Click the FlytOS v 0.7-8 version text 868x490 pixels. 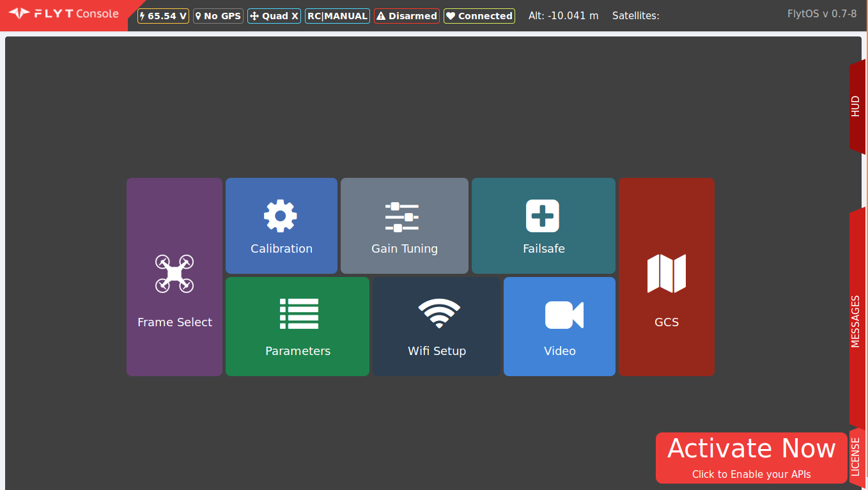coord(822,13)
